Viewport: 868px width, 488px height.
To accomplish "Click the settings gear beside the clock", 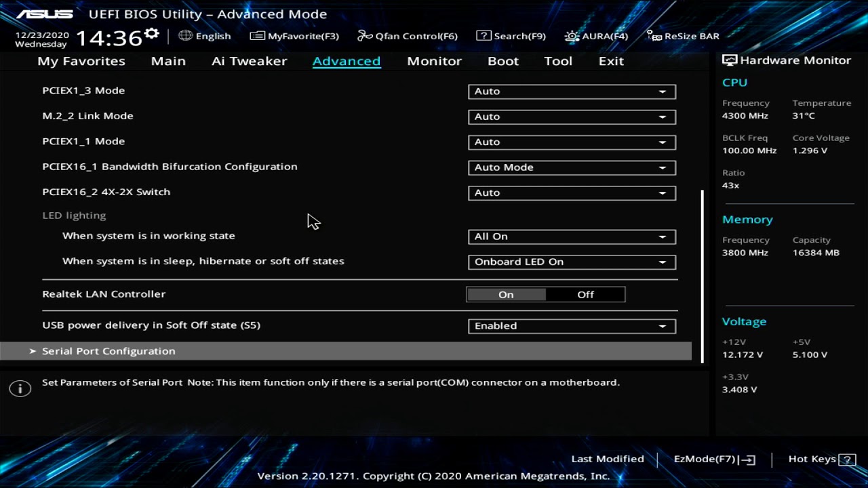I will (x=152, y=33).
